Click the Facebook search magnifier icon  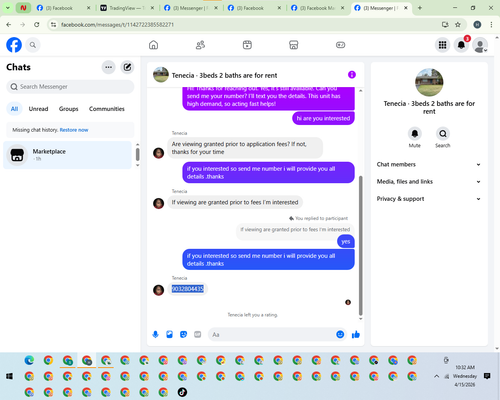pos(33,45)
